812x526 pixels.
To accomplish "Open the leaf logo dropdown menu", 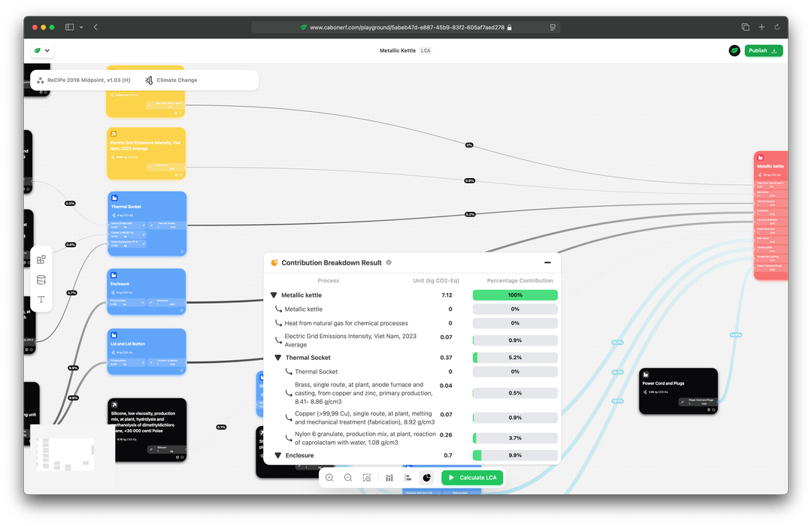I will pos(41,50).
